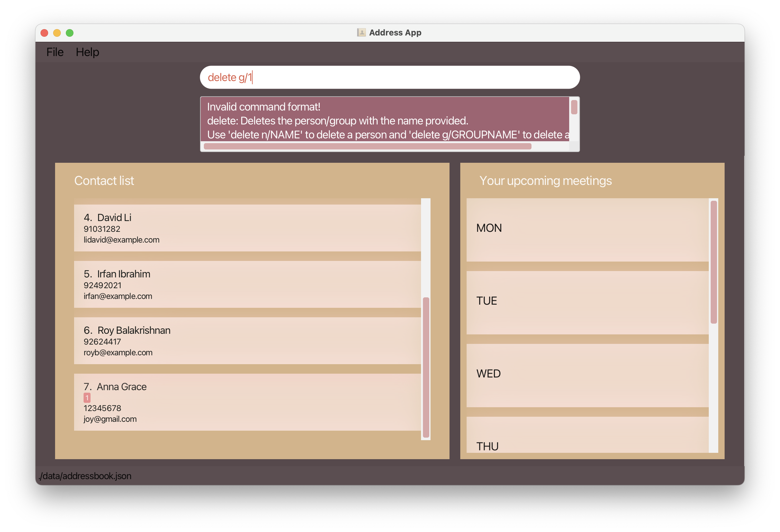The width and height of the screenshot is (780, 532).
Task: Click the result box horizontal scrollbar
Action: 367,146
